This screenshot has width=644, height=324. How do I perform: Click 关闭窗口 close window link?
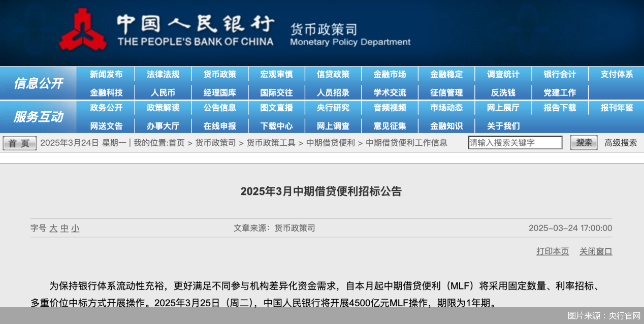[x=596, y=251]
